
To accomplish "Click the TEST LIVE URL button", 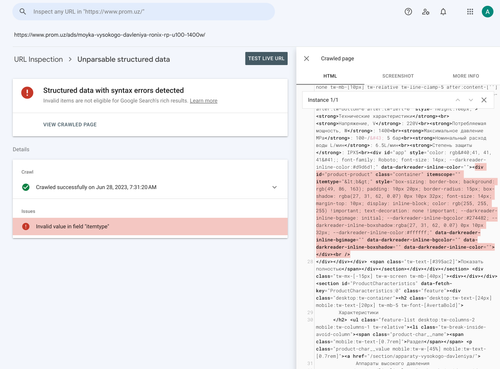I will tap(266, 58).
